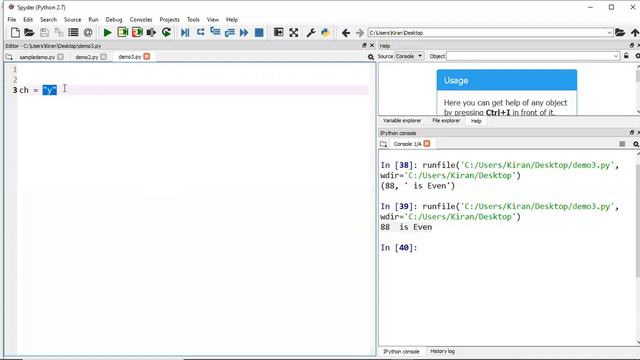The height and width of the screenshot is (360, 640).
Task: Open the File menu
Action: 12,20
